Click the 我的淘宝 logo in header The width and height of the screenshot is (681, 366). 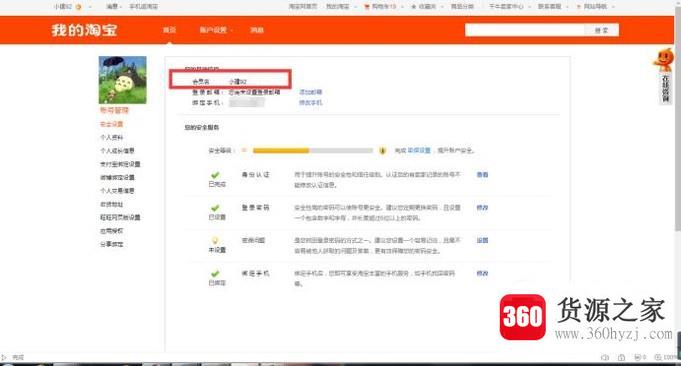pos(84,30)
